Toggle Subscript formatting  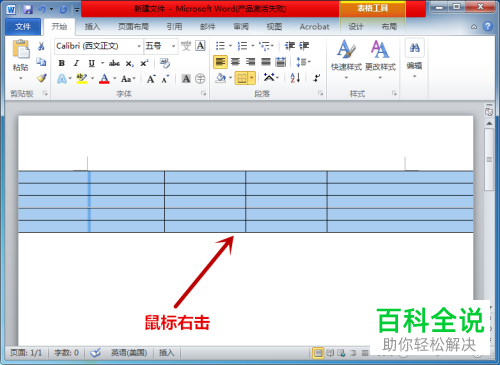tap(129, 63)
